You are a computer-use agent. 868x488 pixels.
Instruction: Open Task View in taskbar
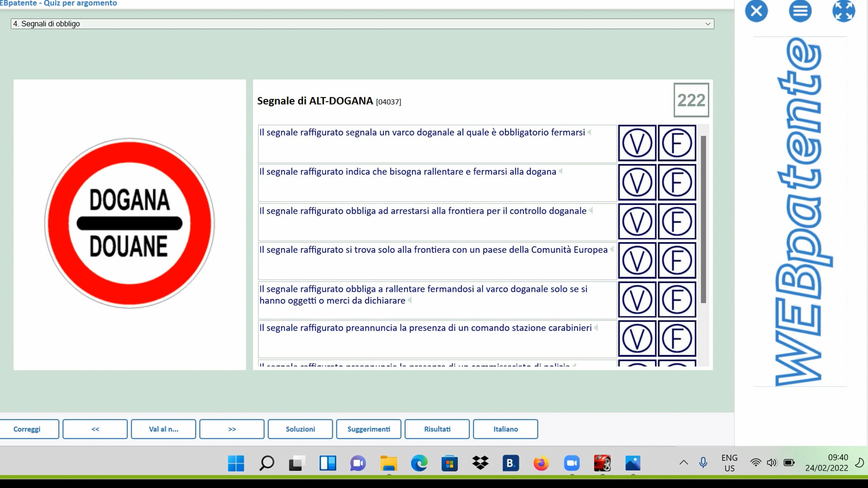pos(297,463)
